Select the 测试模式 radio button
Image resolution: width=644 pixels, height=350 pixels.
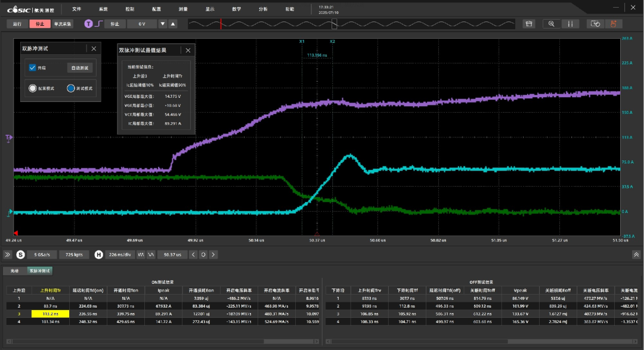tap(71, 88)
